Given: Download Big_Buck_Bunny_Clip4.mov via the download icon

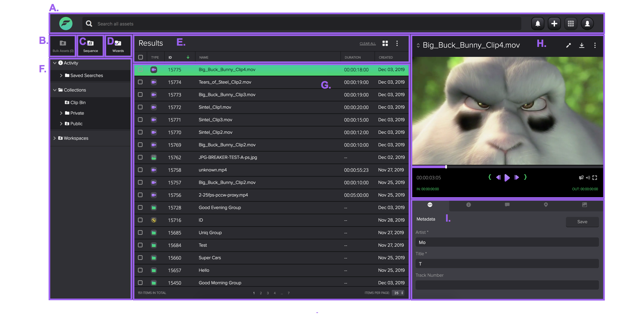Looking at the screenshot, I should (x=582, y=45).
